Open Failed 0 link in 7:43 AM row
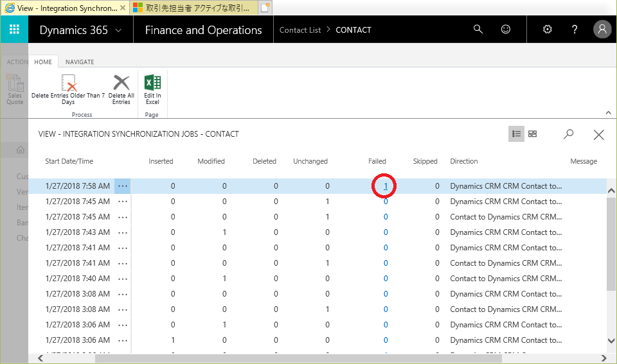Screen dimensions: 617x364 coord(386,232)
